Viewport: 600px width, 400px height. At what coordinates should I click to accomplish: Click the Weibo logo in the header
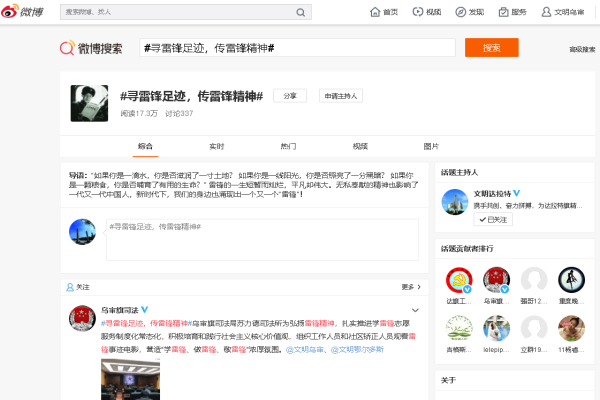pyautogui.click(x=22, y=11)
